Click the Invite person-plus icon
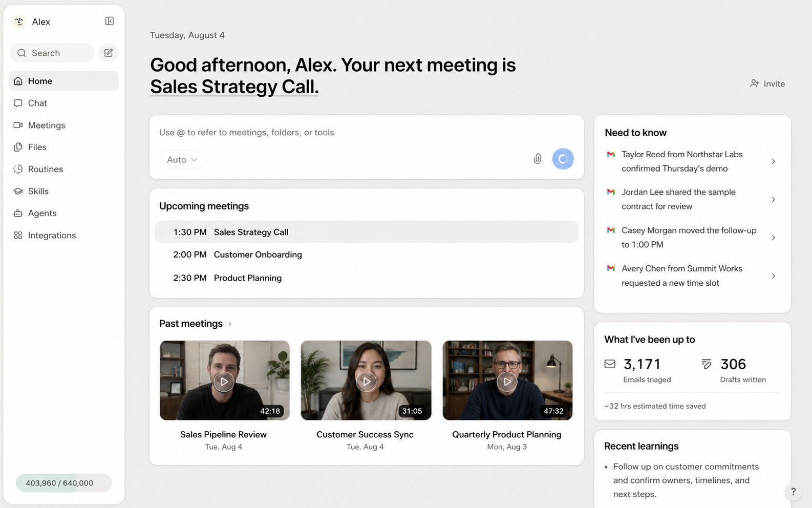 (754, 83)
